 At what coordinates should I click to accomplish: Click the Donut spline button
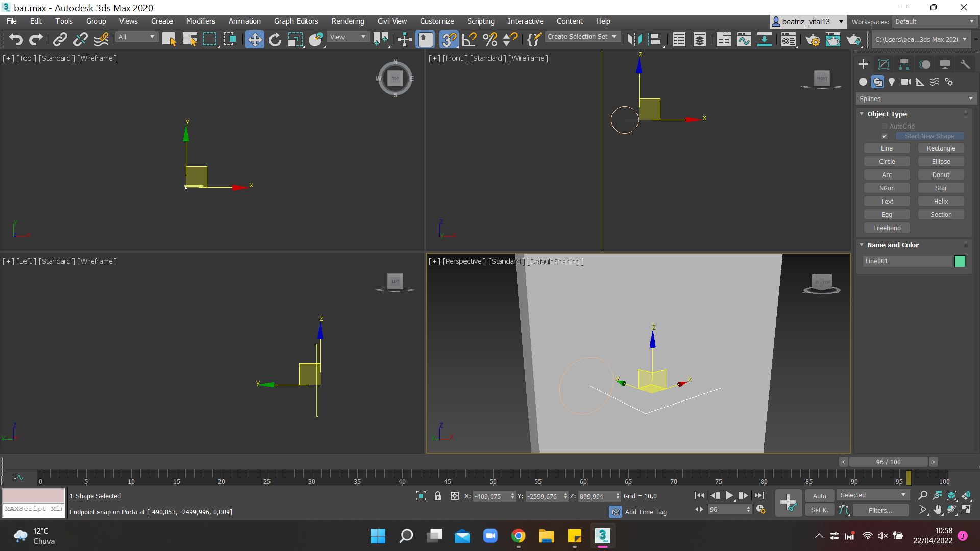941,175
